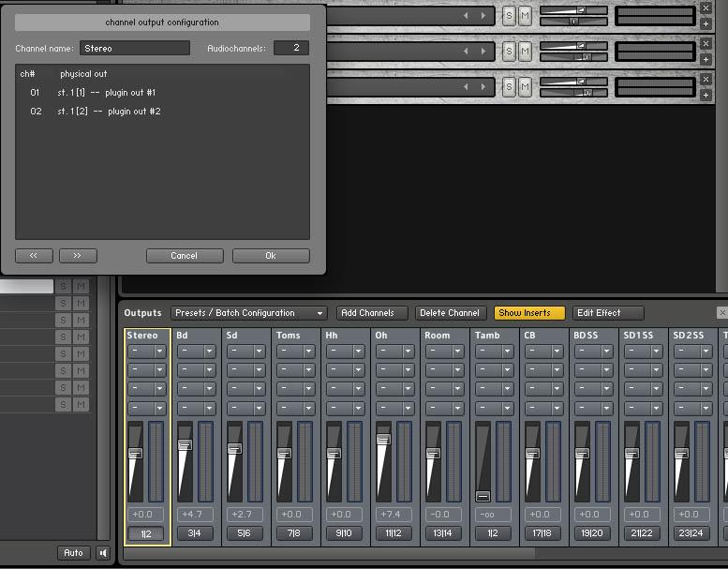Click Bd output assignment 3|4
Screen dimensions: 728x569
(x=195, y=533)
